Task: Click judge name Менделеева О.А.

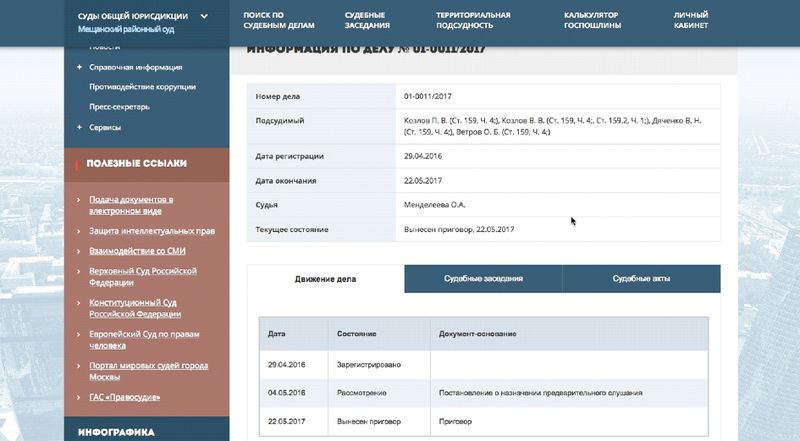Action: [x=435, y=205]
